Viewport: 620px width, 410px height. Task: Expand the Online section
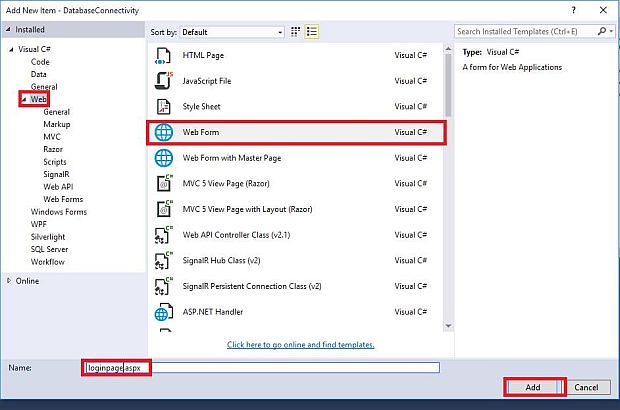9,281
